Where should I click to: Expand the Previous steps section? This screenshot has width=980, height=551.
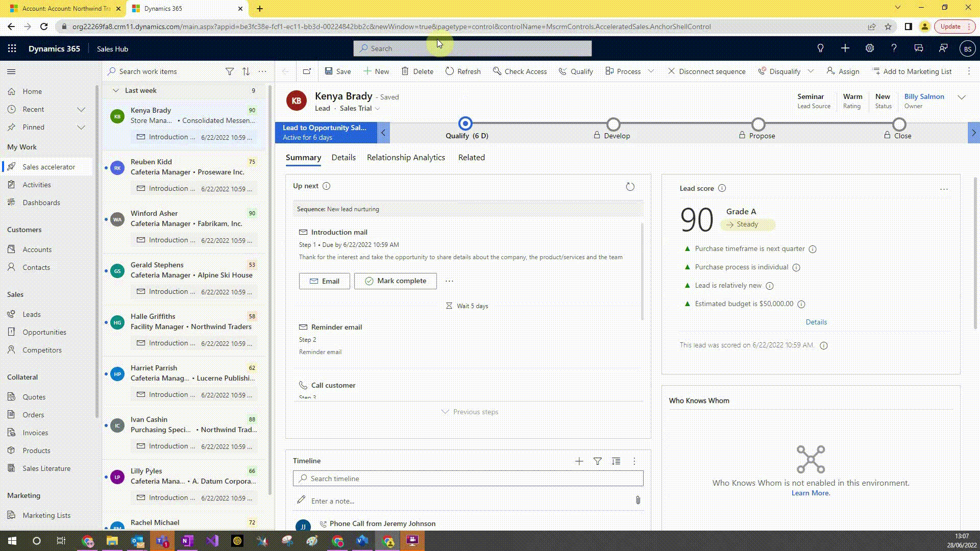pos(470,412)
